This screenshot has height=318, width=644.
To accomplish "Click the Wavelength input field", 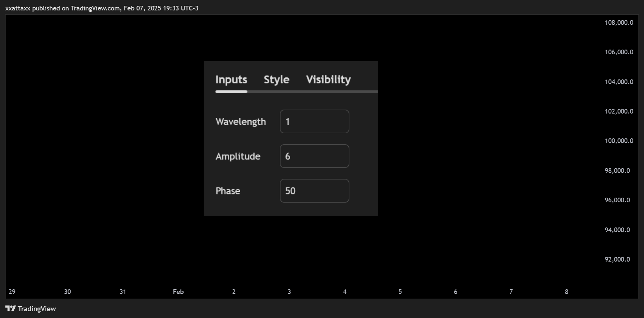I will click(x=315, y=121).
